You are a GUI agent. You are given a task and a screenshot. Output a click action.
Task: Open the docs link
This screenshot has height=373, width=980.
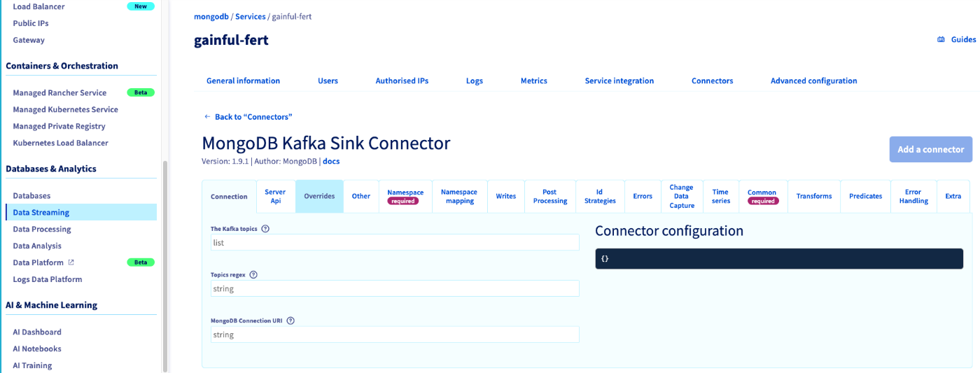[331, 162]
